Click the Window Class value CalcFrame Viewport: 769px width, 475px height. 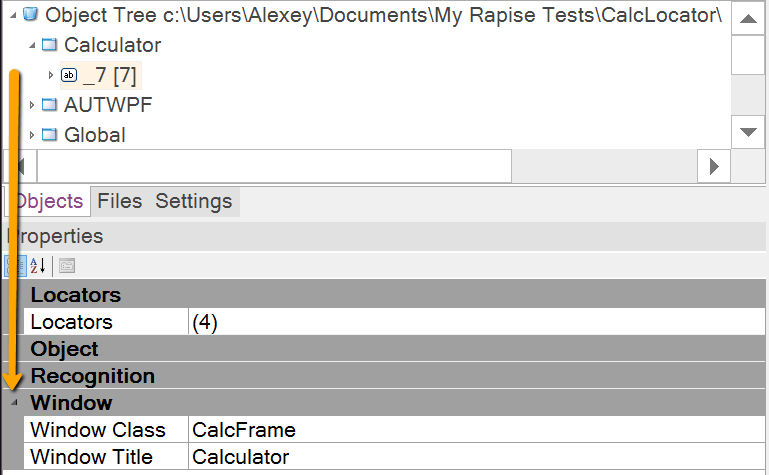point(244,430)
